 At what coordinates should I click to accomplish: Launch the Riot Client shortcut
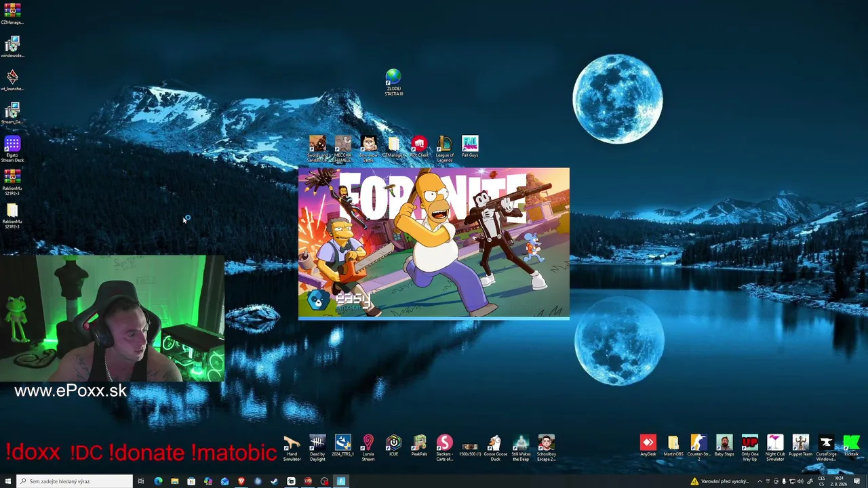coord(419,147)
